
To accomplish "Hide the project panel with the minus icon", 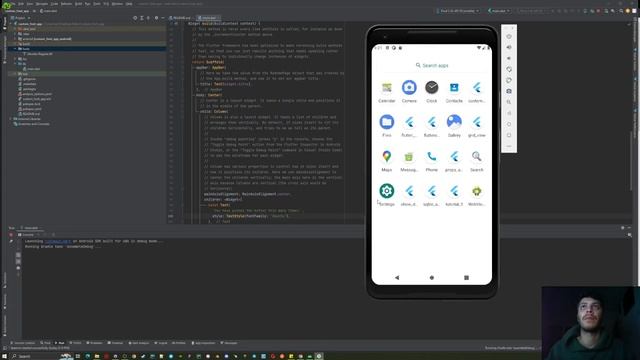I will coord(163,18).
